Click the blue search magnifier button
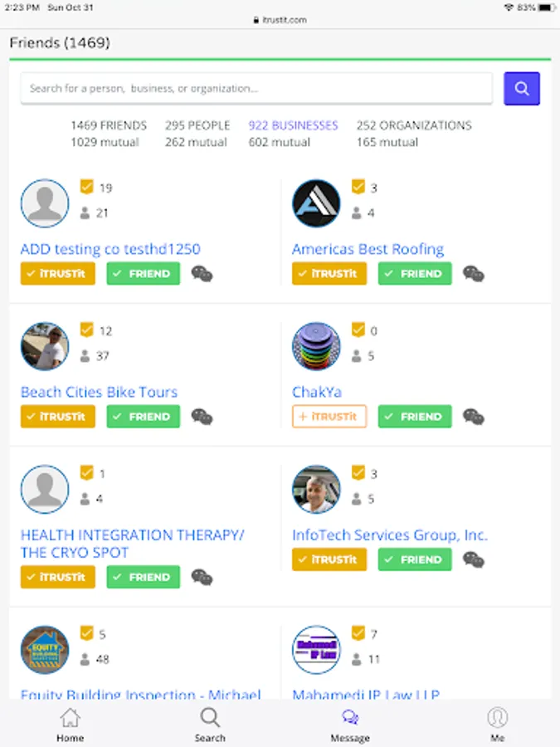 (522, 89)
